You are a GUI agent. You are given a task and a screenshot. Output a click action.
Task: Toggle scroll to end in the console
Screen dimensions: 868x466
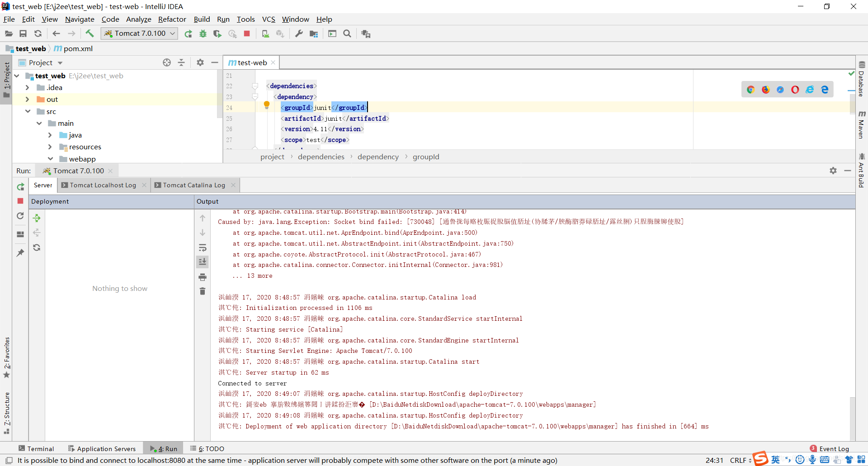202,262
